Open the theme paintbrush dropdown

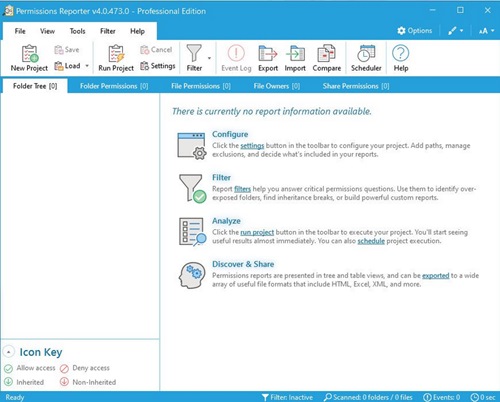coord(456,31)
